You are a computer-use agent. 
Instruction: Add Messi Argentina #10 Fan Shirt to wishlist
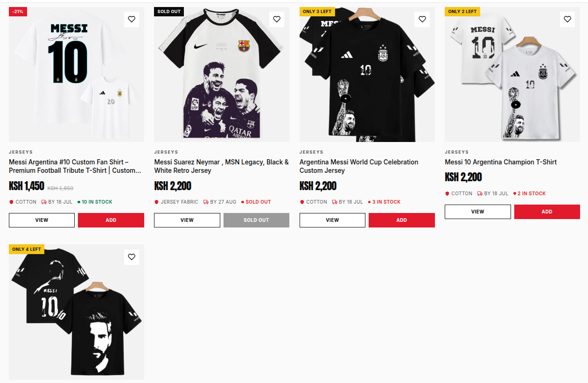tap(132, 19)
